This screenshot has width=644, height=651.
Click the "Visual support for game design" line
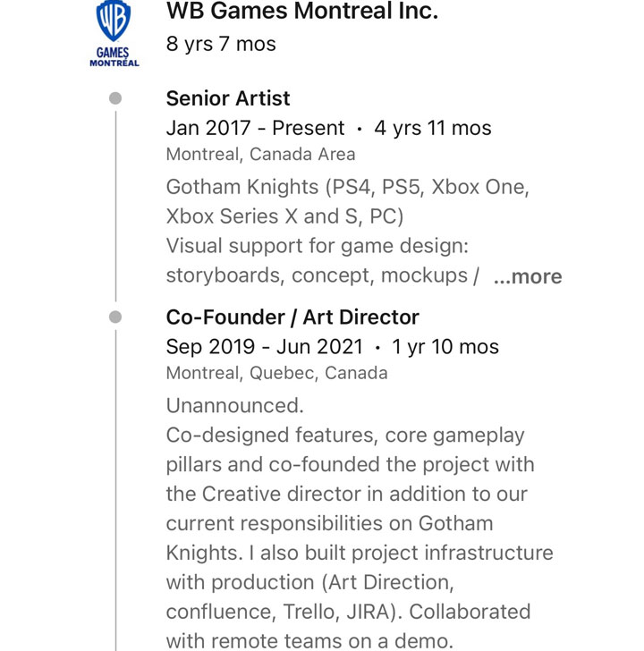tap(318, 246)
